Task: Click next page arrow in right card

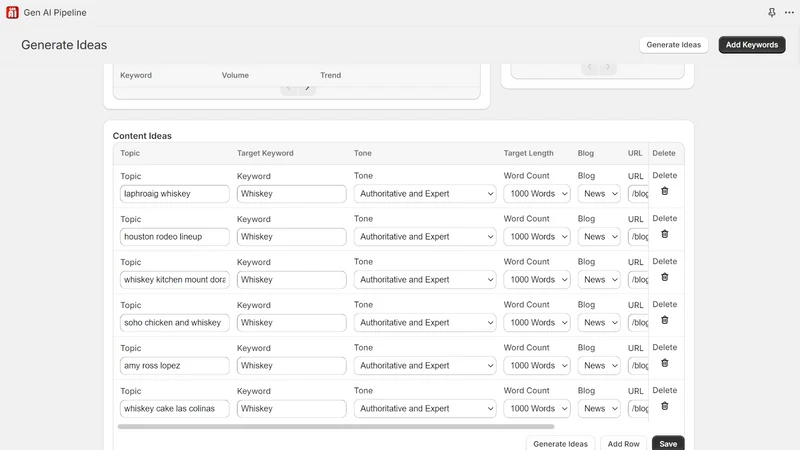Action: click(x=608, y=67)
